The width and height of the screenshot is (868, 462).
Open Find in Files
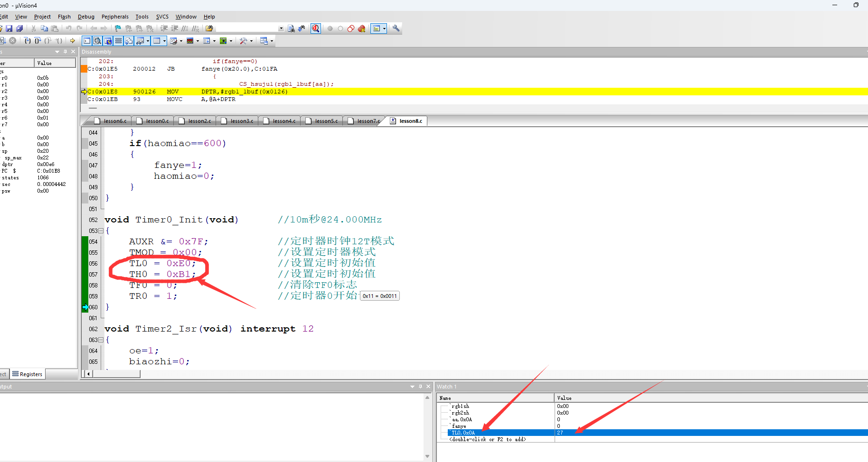(209, 28)
